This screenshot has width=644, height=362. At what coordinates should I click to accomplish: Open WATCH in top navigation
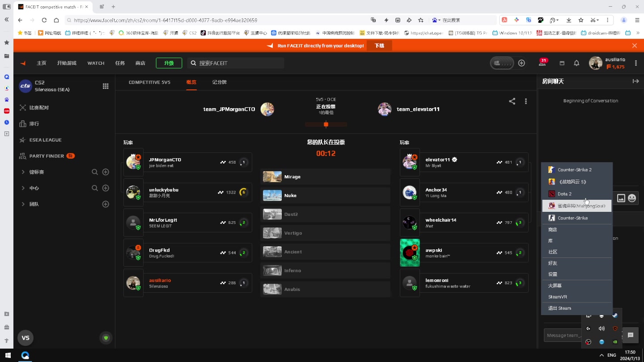click(x=96, y=63)
